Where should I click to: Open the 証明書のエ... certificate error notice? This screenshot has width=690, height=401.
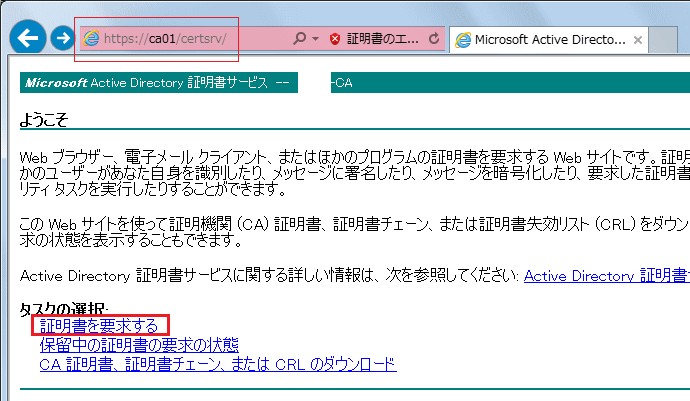[x=382, y=39]
